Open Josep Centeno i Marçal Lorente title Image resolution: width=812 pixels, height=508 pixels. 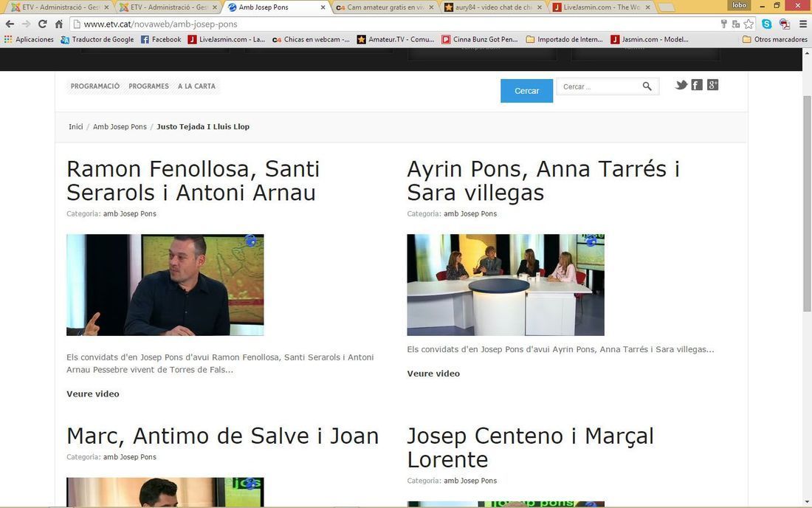[x=530, y=447]
